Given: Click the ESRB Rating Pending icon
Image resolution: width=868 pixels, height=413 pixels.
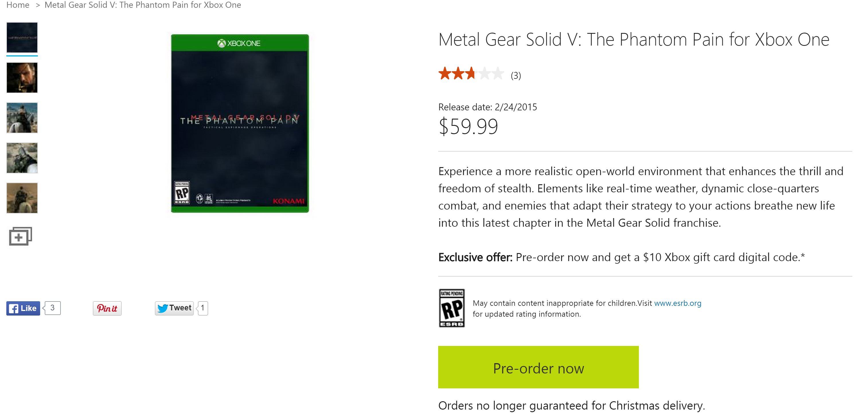Looking at the screenshot, I should click(452, 308).
